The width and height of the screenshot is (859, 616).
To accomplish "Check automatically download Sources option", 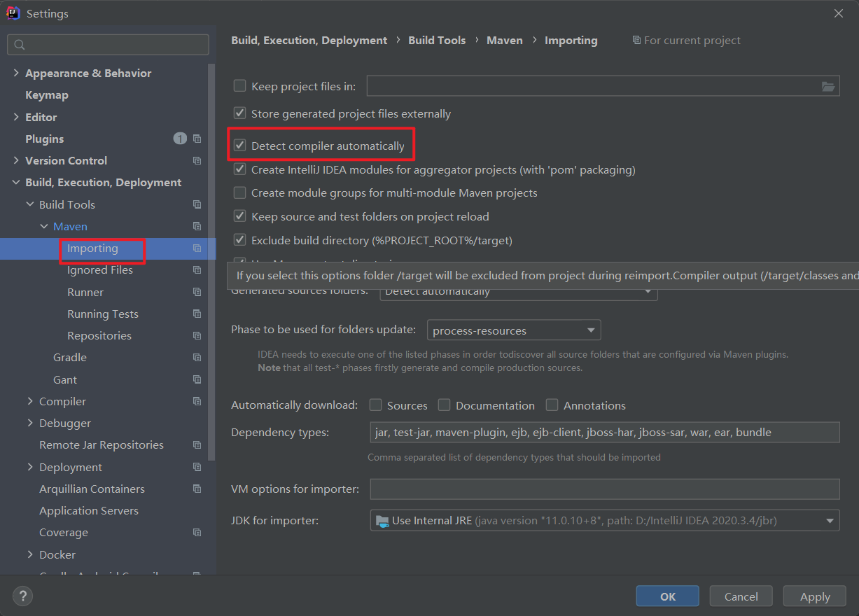I will [x=376, y=405].
